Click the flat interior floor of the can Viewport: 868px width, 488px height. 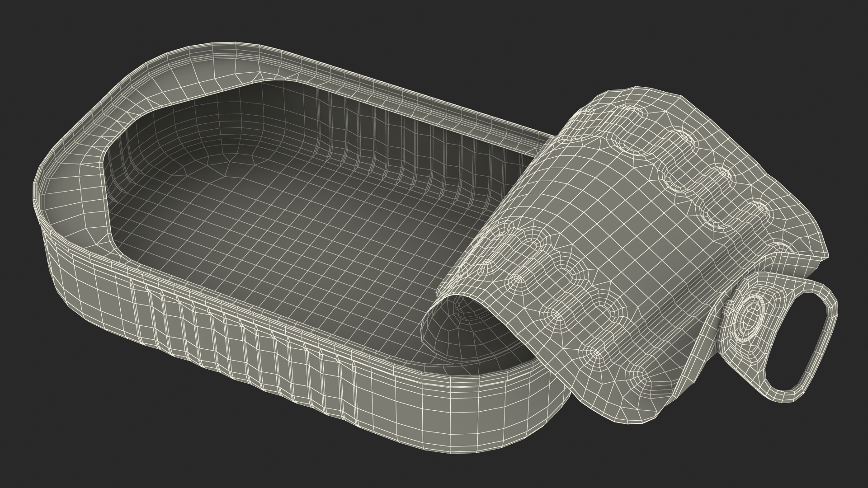(289, 253)
